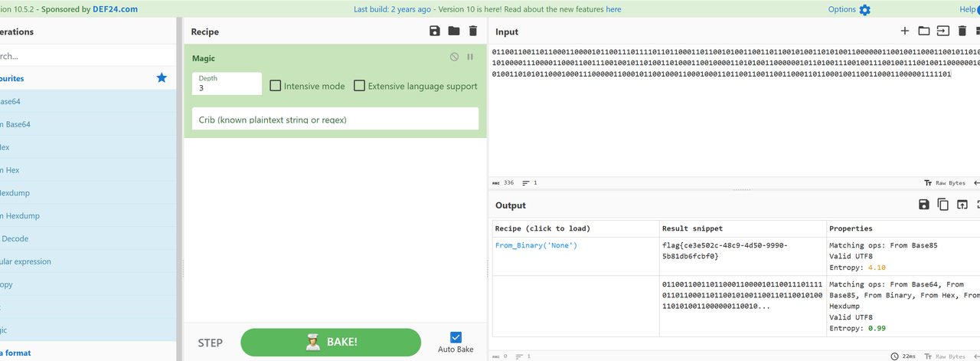The height and width of the screenshot is (361, 980).
Task: Click the BAKE! button
Action: pos(331,342)
